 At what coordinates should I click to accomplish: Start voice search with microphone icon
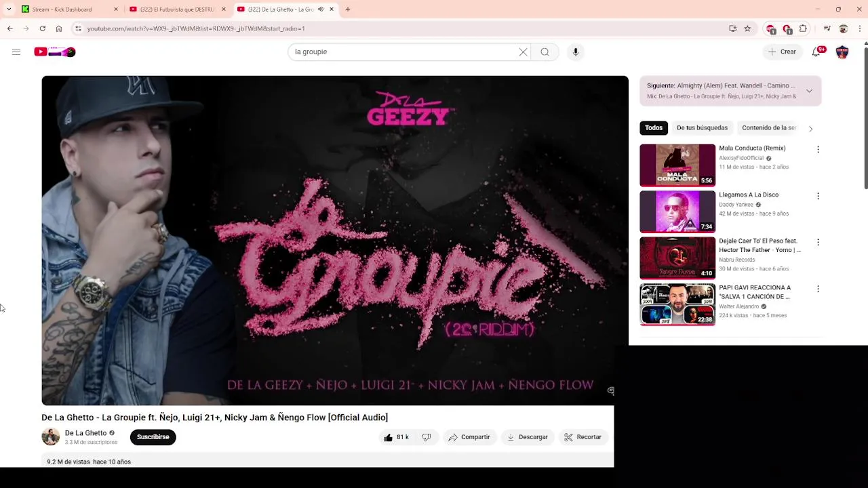coord(575,52)
